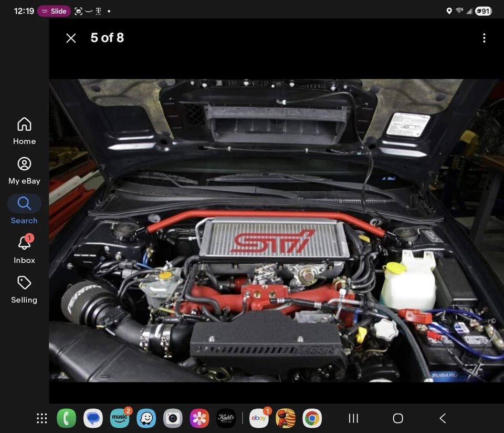Open the app drawer grid icon
Screen dimensions: 504x433
(42, 418)
